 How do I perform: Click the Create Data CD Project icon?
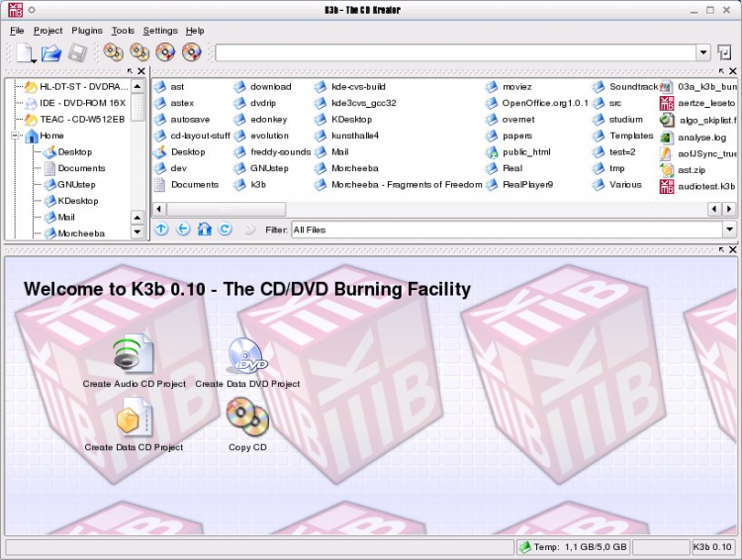(x=134, y=418)
